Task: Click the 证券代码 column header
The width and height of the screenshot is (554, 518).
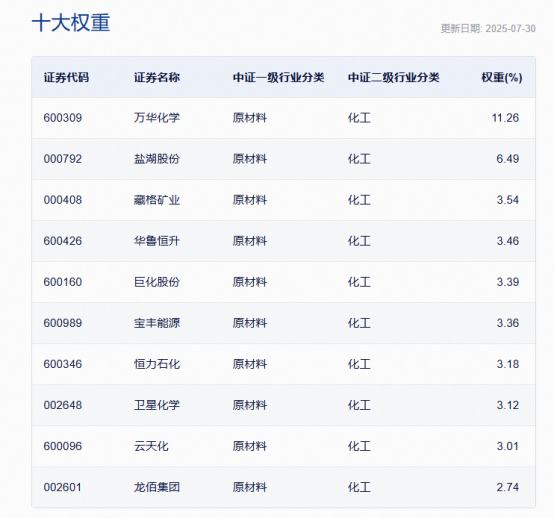Action: point(66,77)
